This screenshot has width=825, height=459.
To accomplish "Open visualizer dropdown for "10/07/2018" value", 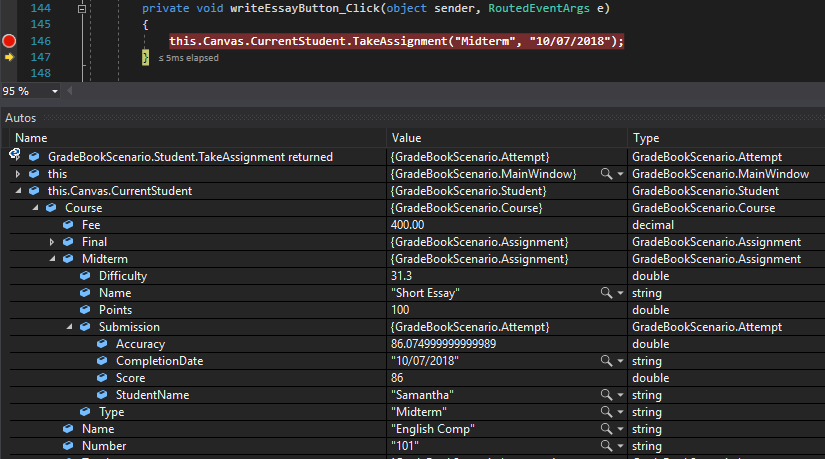I will click(x=620, y=361).
